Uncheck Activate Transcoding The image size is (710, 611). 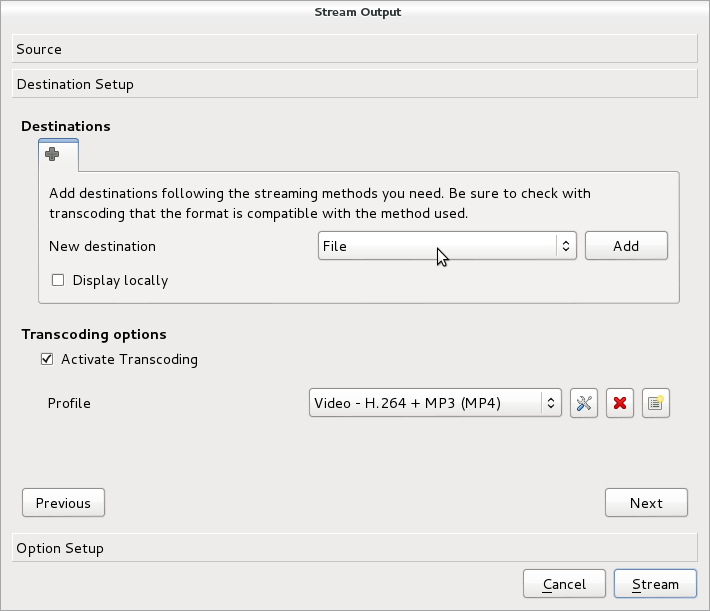47,359
